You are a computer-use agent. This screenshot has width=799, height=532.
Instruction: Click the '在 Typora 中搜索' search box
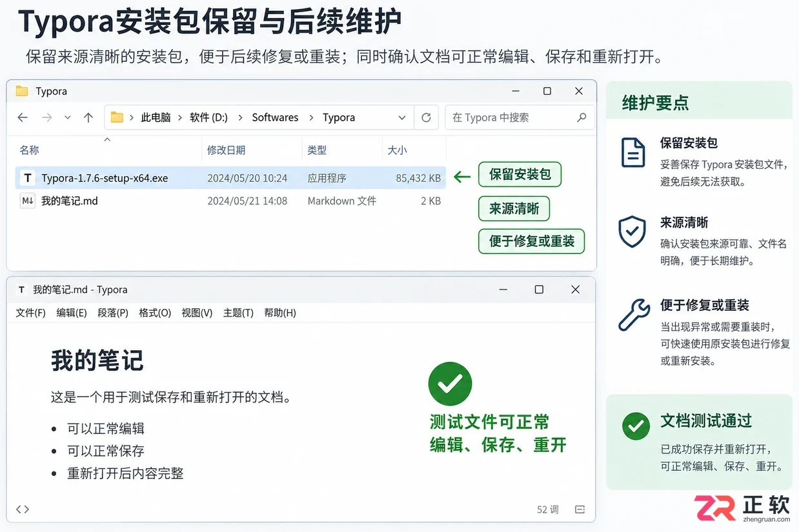[520, 117]
